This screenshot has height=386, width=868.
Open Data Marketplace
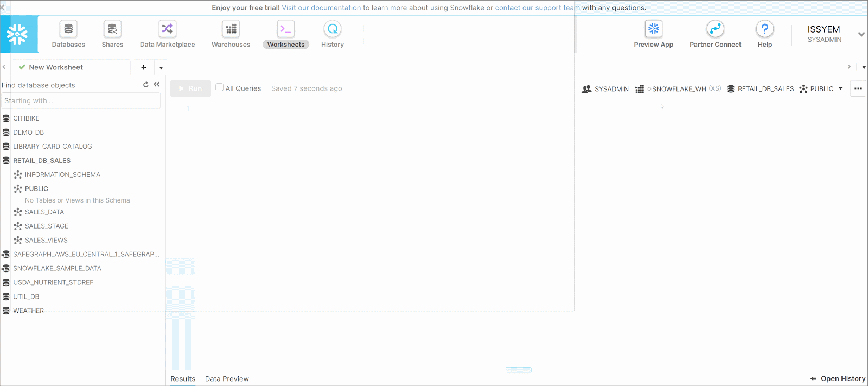coord(167,34)
